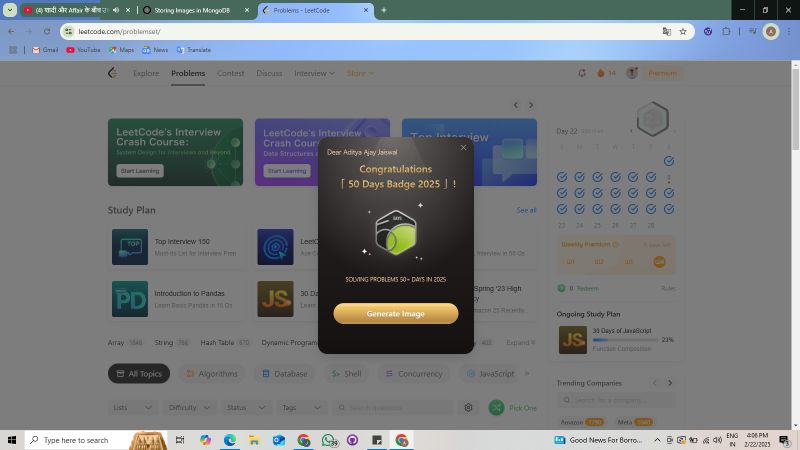Mute the YouTube tab via speaker icon
This screenshot has height=450, width=800.
pos(116,10)
